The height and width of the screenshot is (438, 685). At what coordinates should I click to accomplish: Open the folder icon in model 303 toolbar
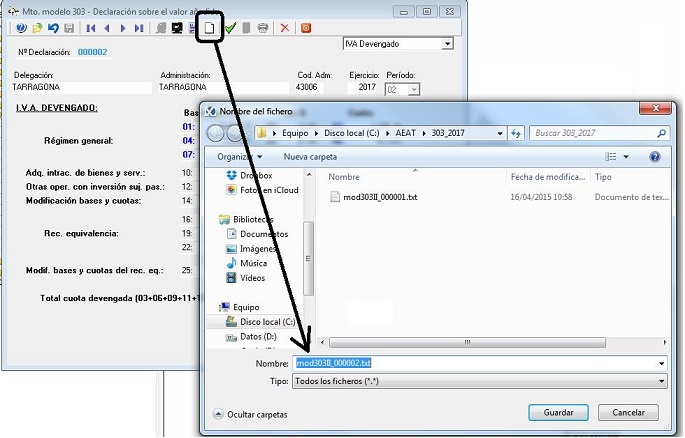38,28
